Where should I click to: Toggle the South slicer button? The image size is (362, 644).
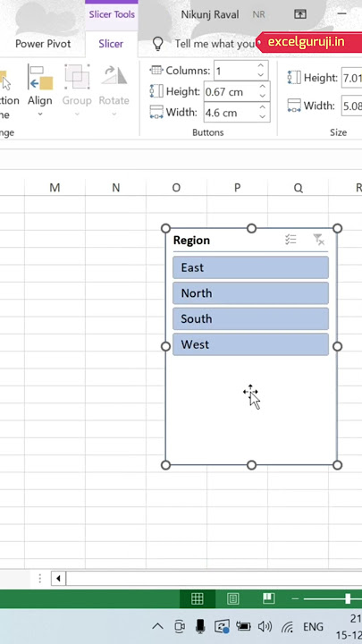250,318
